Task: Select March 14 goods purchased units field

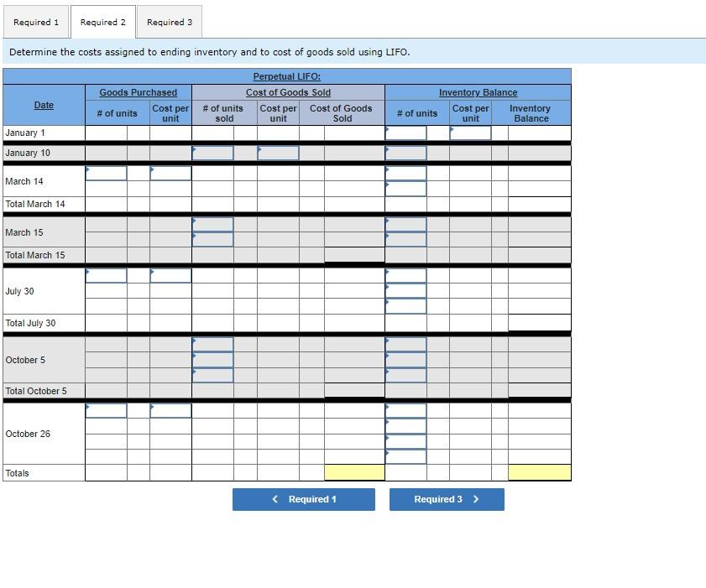Action: [x=106, y=173]
